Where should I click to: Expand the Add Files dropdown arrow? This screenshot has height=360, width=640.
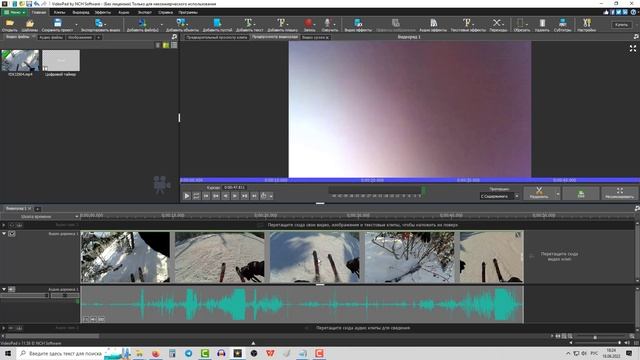click(162, 24)
